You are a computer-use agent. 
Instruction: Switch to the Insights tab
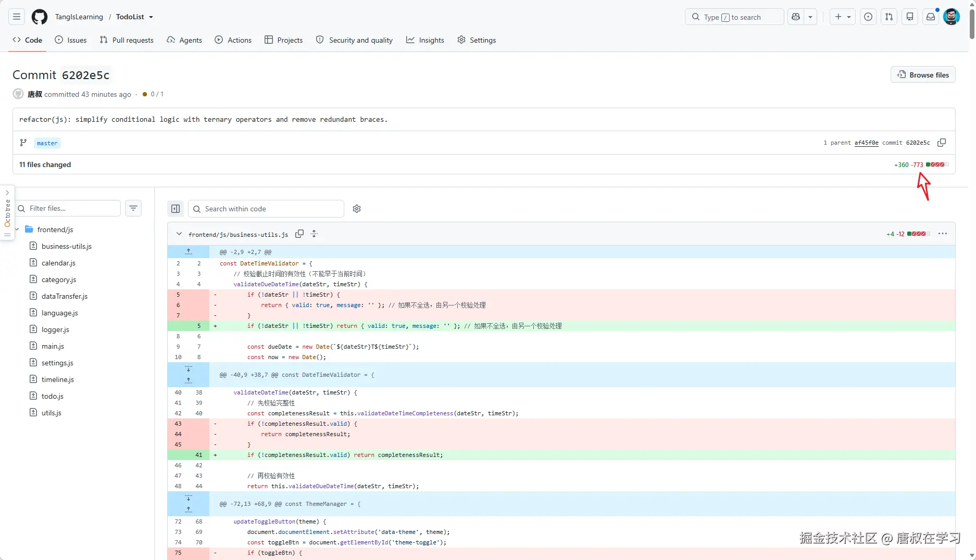coord(426,40)
